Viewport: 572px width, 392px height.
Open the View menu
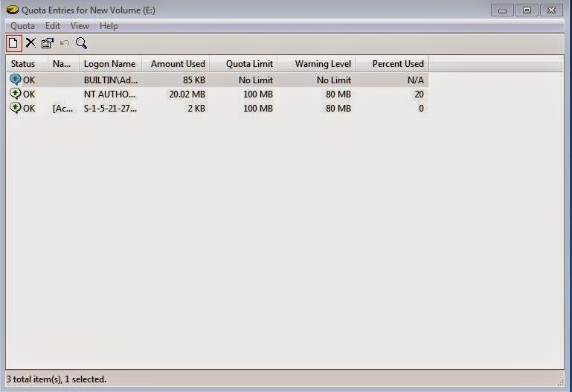click(x=80, y=26)
